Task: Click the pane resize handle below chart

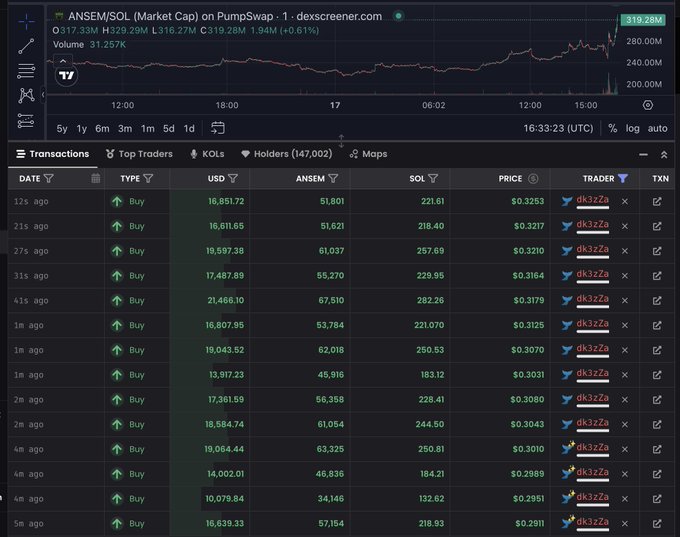Action: tap(341, 141)
